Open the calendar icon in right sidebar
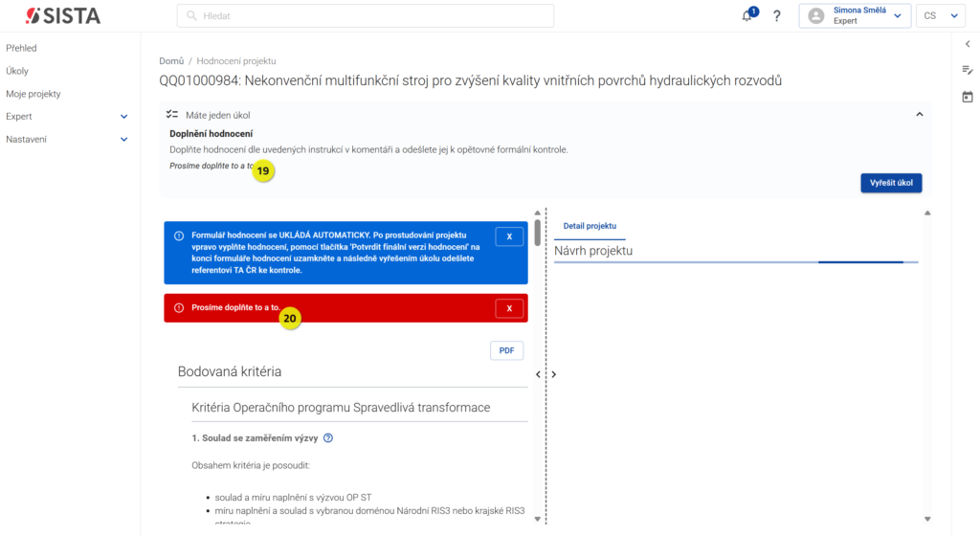 pyautogui.click(x=968, y=97)
